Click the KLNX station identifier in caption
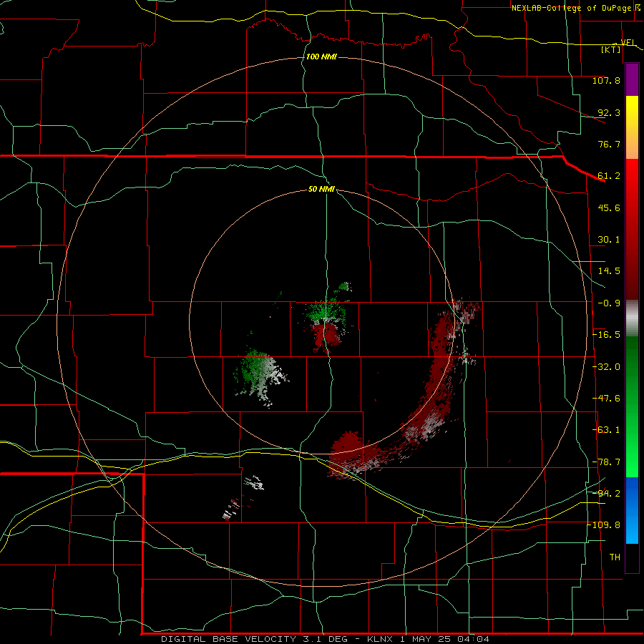This screenshot has height=644, width=644. (x=381, y=639)
